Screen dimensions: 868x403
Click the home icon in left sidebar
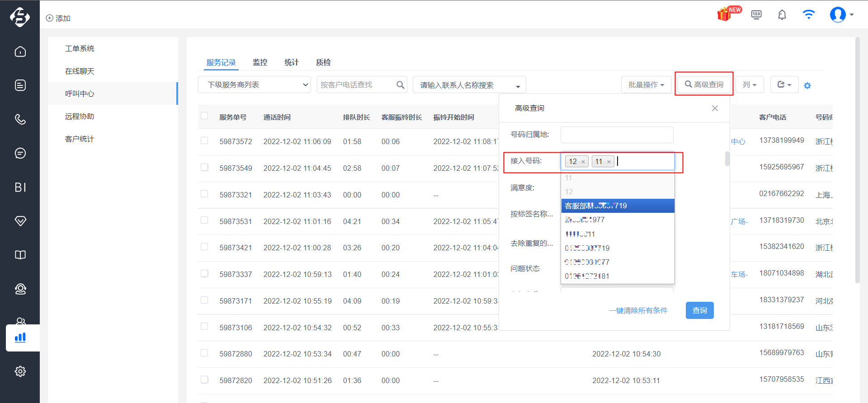[20, 52]
